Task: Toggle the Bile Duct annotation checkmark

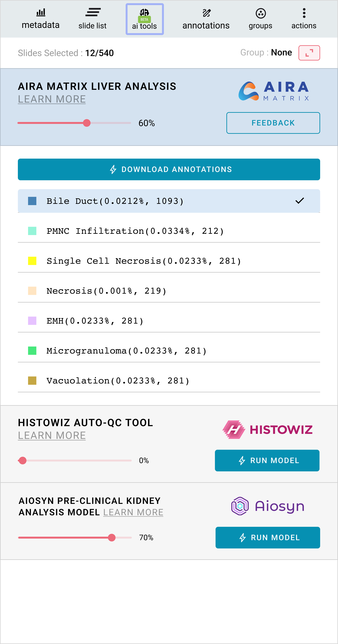Action: click(x=299, y=201)
